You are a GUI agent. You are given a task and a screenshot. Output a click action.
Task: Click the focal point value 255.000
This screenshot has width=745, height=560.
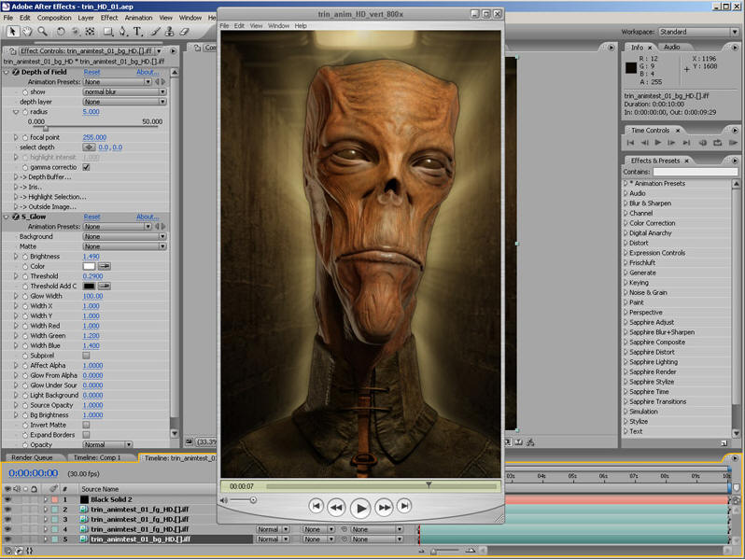point(94,137)
